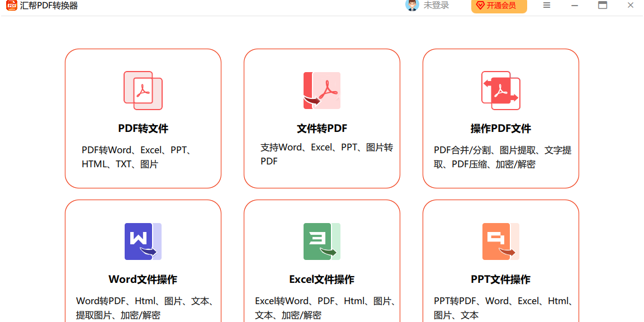Open the 操作PDF文件 tool icon
This screenshot has height=322, width=644.
pyautogui.click(x=500, y=90)
